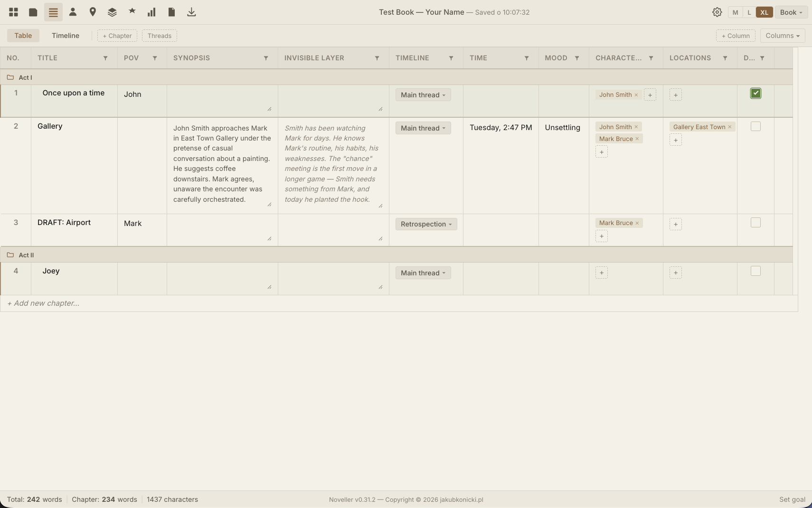
Task: Open Retrospection timeline dropdown
Action: pos(426,224)
